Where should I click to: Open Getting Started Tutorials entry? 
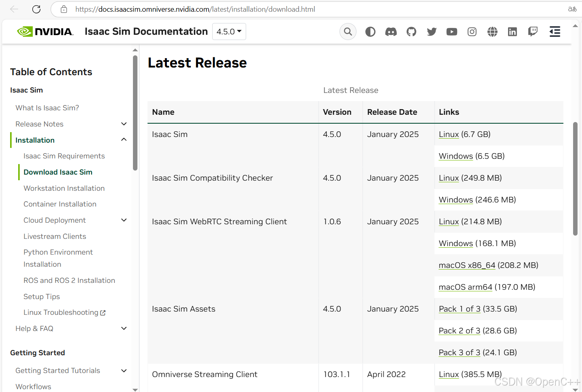(58, 371)
